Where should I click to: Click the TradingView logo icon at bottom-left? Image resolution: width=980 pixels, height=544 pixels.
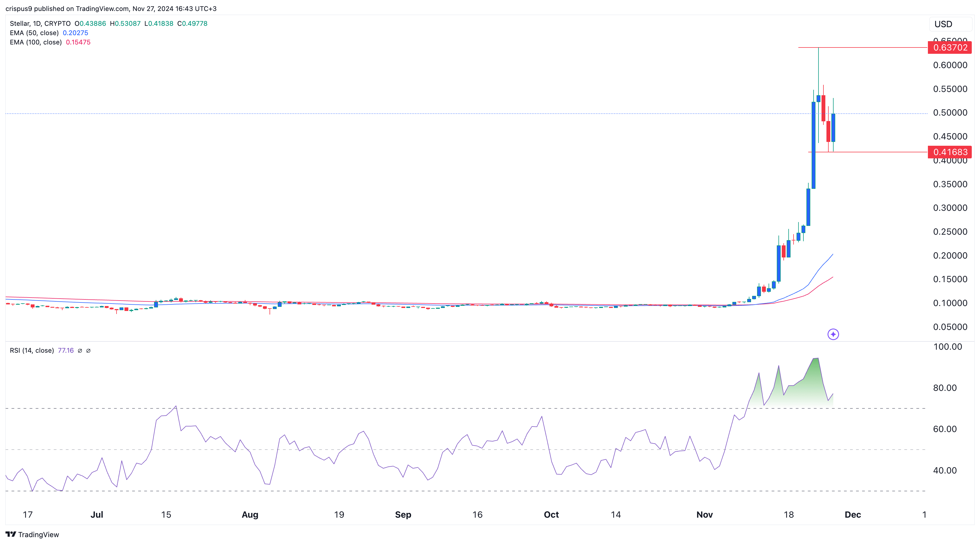(x=11, y=534)
